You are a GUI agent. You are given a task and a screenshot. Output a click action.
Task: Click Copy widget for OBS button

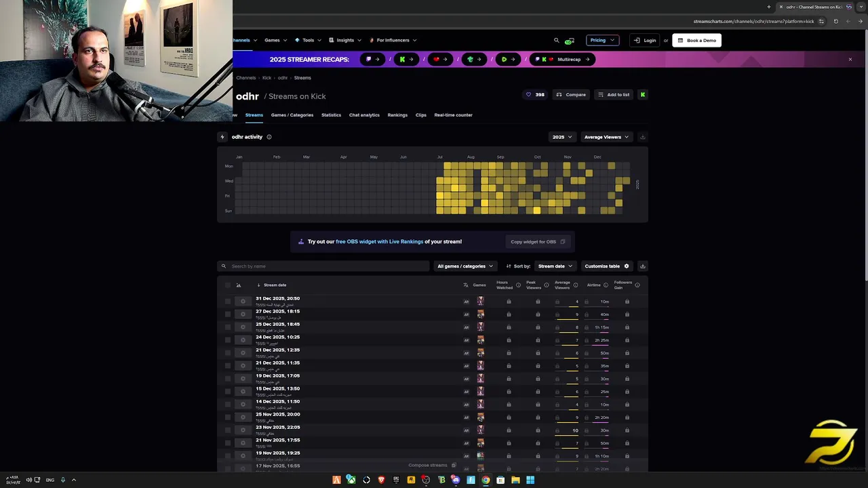[x=538, y=242]
